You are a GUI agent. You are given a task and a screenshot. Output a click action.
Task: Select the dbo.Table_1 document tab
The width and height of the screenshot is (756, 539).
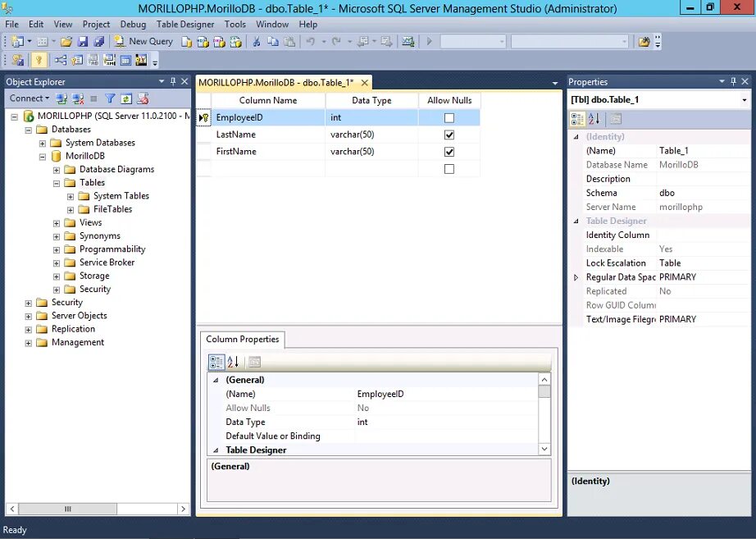click(276, 83)
